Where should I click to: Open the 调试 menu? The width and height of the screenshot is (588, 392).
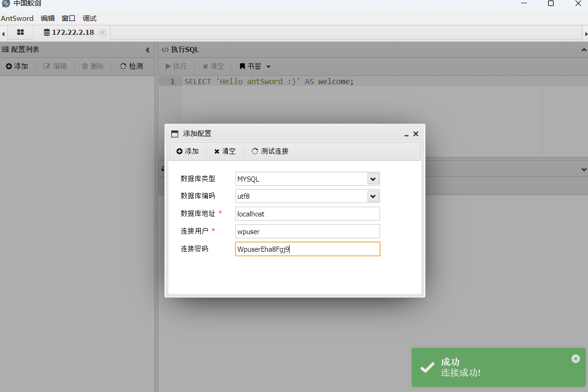click(x=90, y=19)
